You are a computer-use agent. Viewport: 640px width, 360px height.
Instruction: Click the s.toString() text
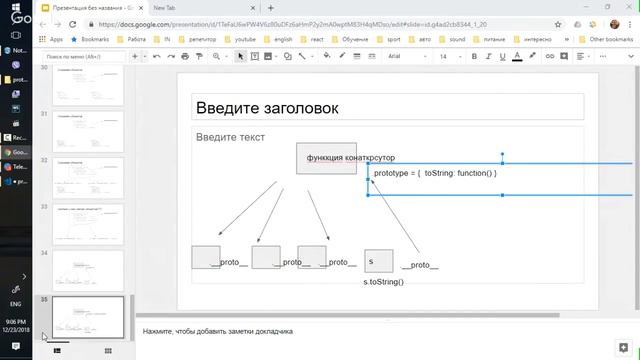[384, 282]
